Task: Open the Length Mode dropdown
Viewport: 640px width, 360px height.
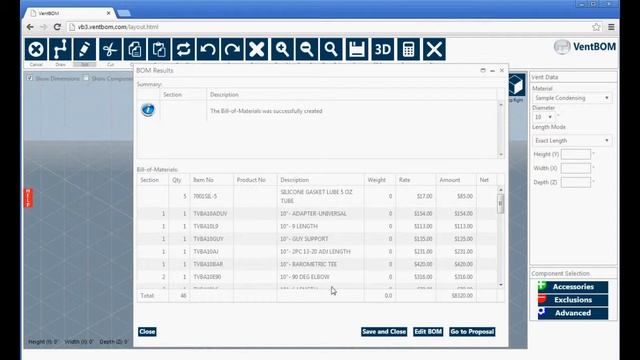Action: [572, 140]
